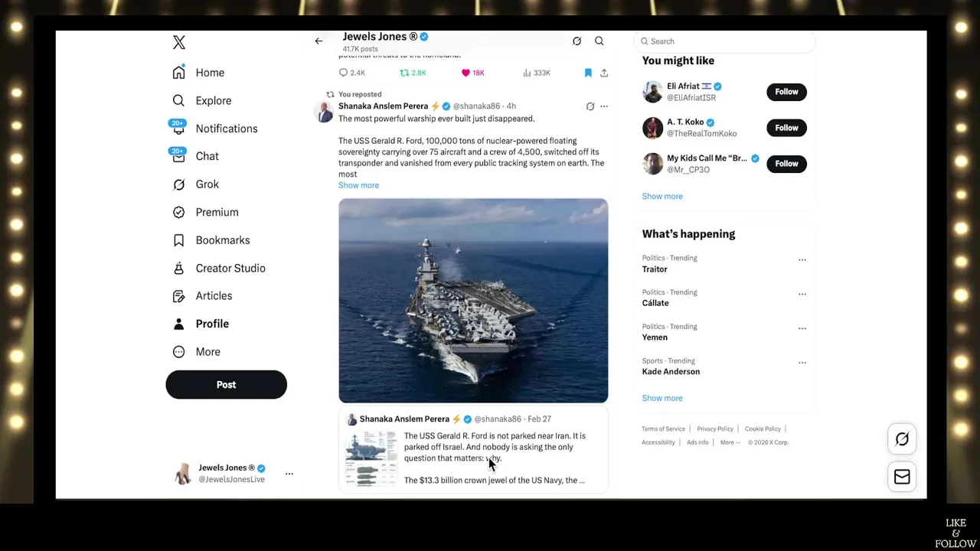Click the X logo icon
Screen dimensions: 980x551
pos(179,43)
